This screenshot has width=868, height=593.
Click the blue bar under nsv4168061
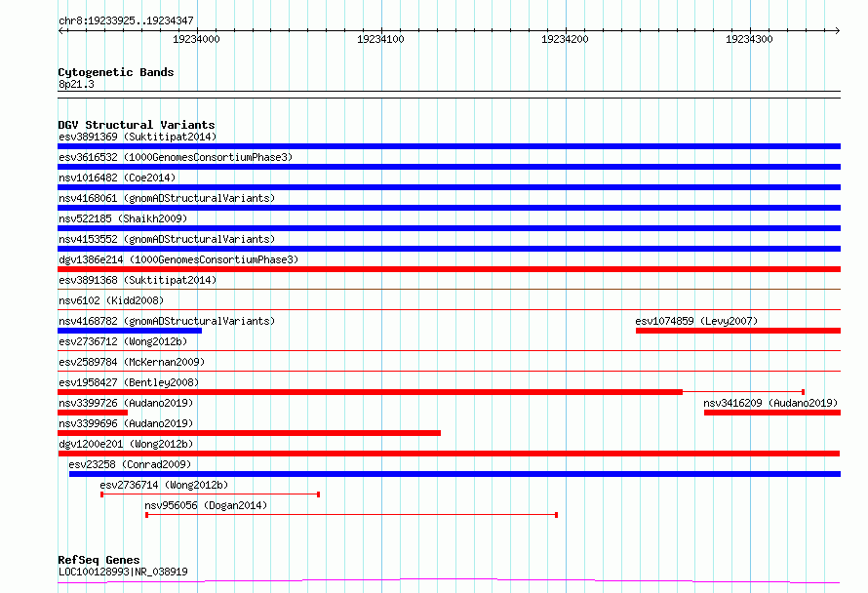pos(449,208)
